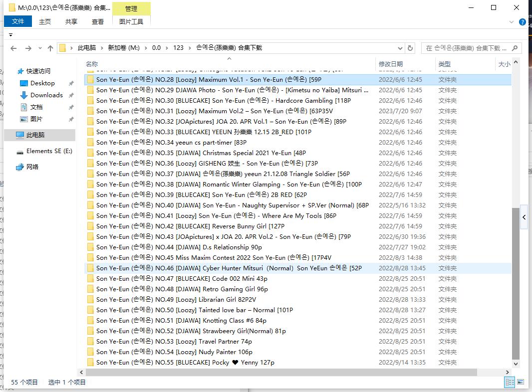Select folder NO.53 Travel Partner 74p
The image size is (532, 392).
tap(297, 342)
